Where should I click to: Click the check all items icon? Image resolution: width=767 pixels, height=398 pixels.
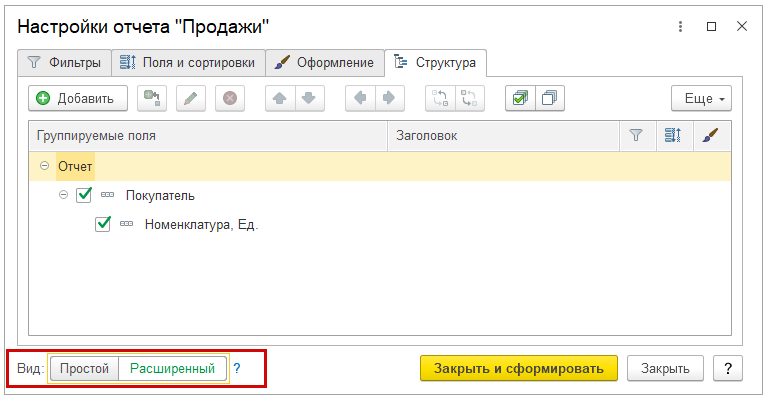coord(520,98)
